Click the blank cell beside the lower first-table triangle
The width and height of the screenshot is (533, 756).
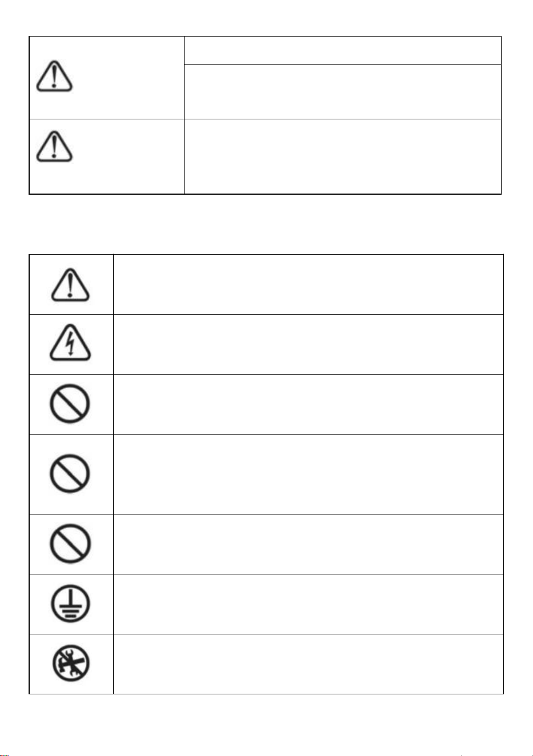[x=343, y=156]
